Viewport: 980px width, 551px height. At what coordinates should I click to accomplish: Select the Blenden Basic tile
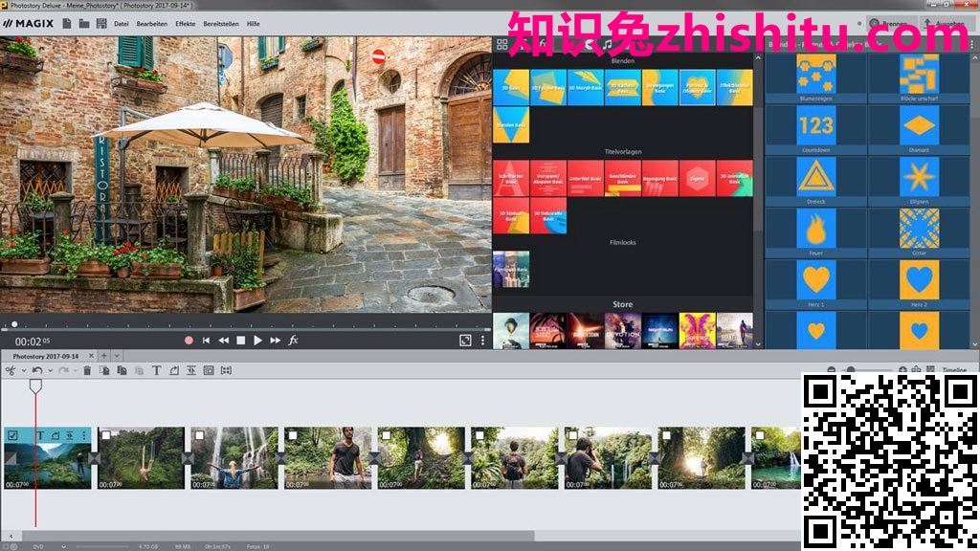(x=511, y=125)
